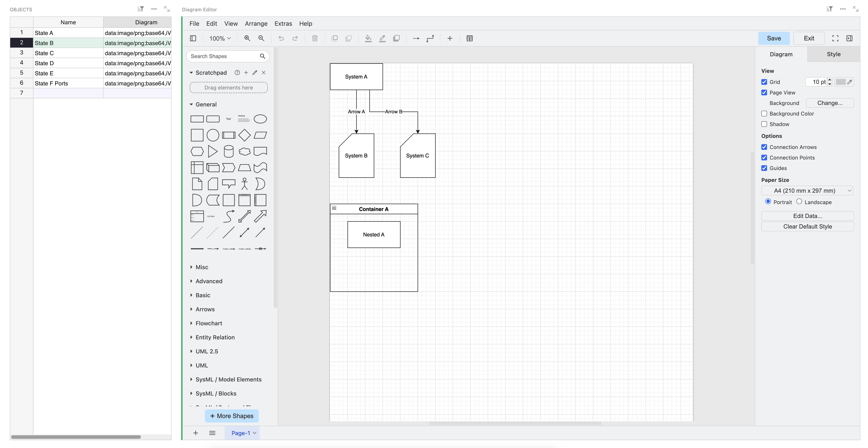Click the insert table icon
This screenshot has height=448, width=868.
click(470, 38)
